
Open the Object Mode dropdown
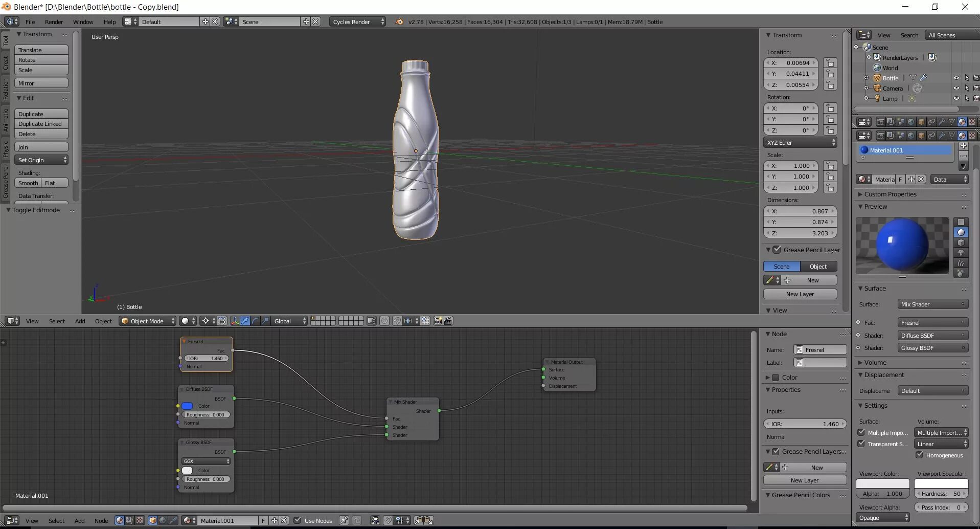[x=148, y=321]
